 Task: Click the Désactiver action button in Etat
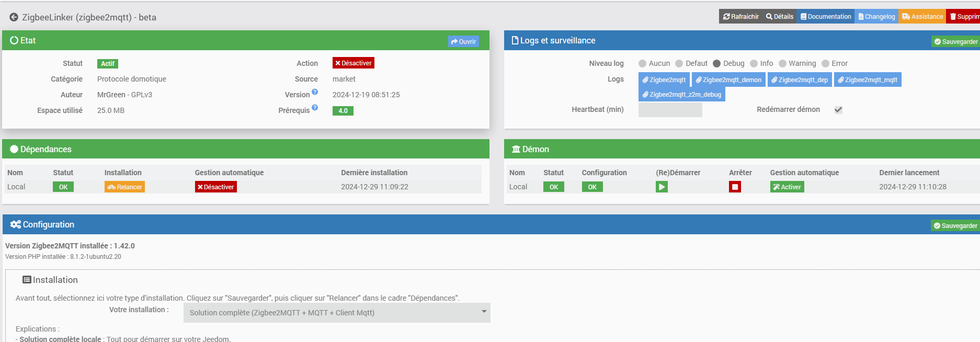(x=354, y=63)
